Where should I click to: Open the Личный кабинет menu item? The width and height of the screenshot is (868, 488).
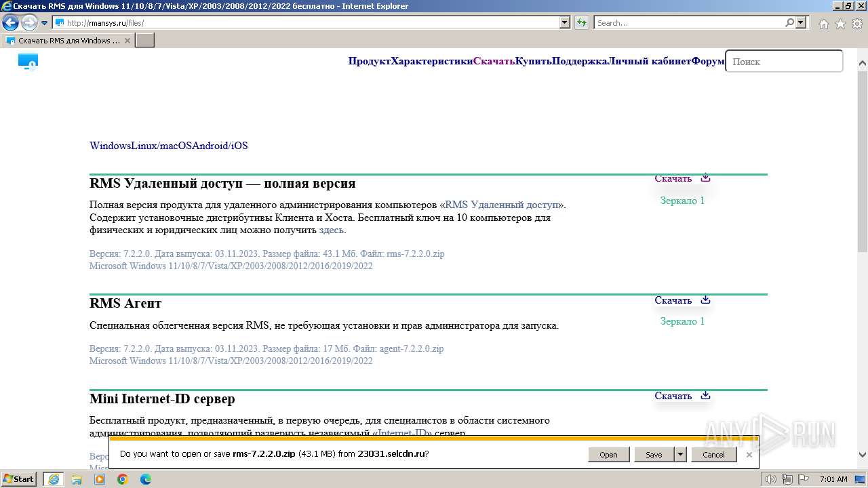pos(650,61)
